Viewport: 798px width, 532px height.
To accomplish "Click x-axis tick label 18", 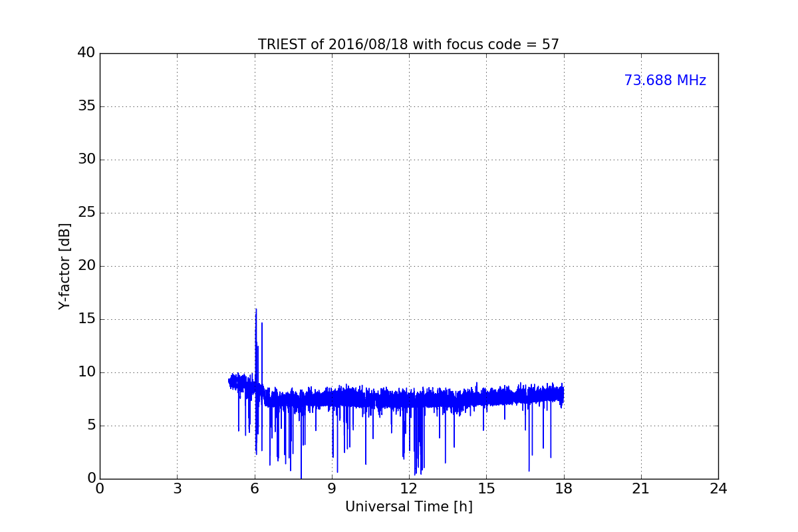I will pos(564,489).
